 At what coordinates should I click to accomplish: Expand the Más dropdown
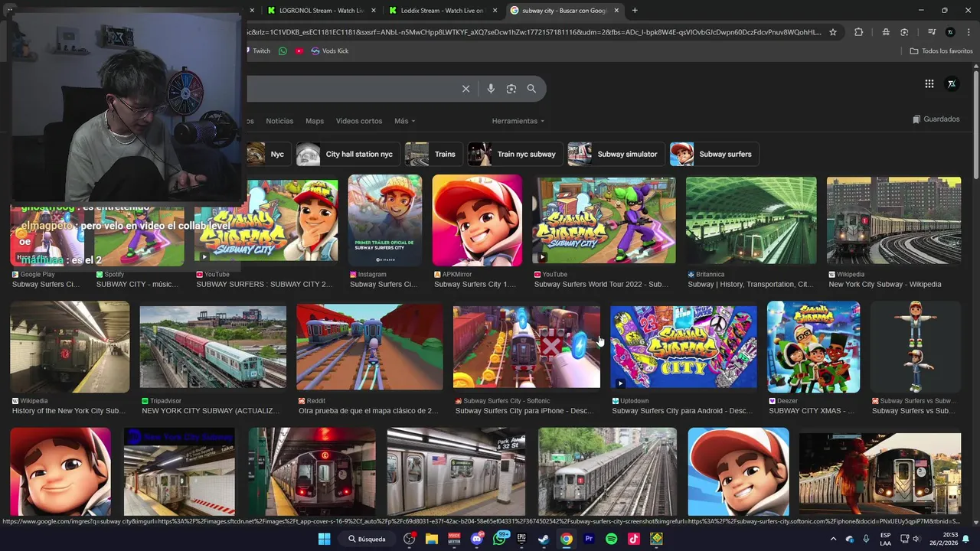click(404, 121)
